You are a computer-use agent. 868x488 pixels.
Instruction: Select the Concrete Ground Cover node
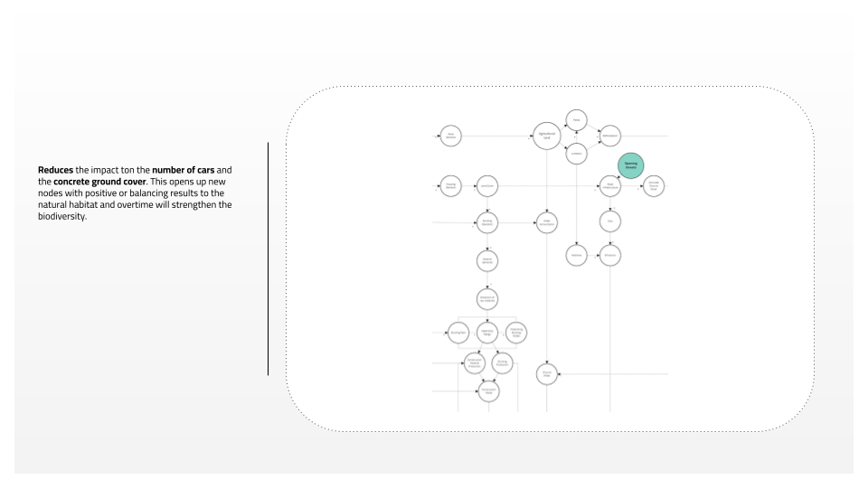[655, 186]
